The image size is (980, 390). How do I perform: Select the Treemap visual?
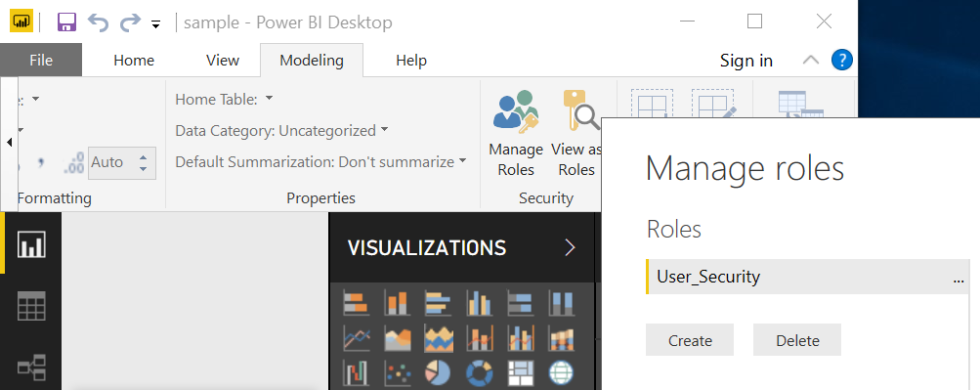tap(520, 373)
